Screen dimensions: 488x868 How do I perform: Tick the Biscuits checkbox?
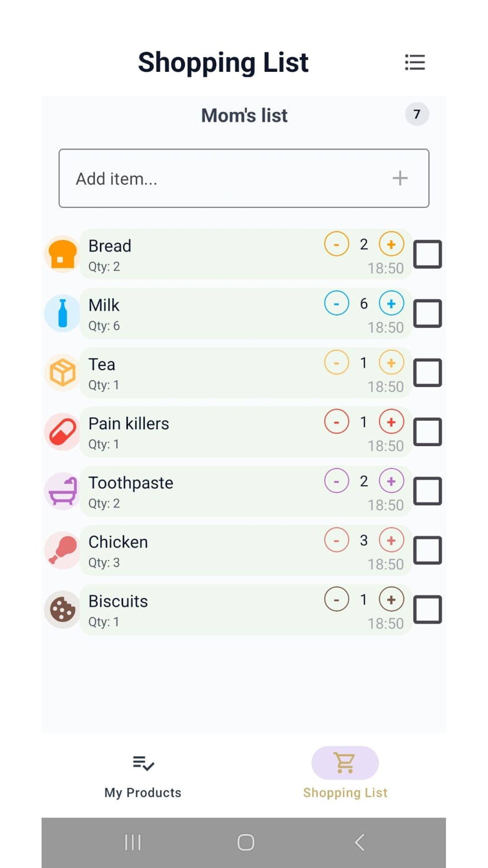point(427,609)
